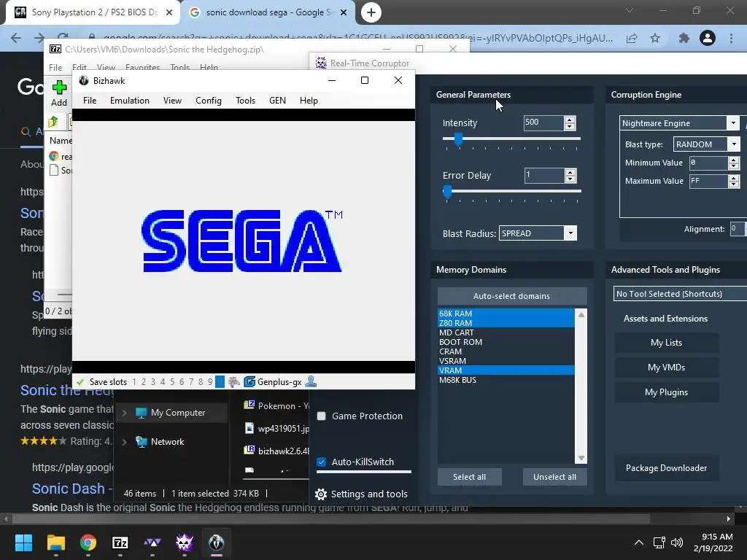Image resolution: width=747 pixels, height=560 pixels.
Task: Select VRAM memory domain
Action: (506, 370)
